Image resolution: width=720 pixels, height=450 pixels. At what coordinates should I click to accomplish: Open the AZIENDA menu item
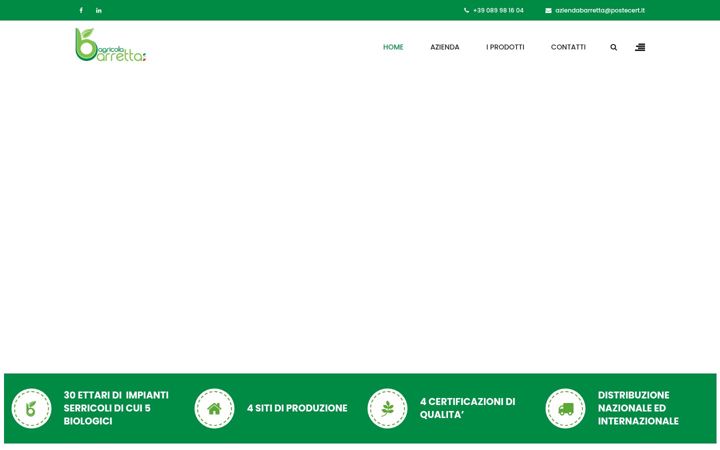pyautogui.click(x=444, y=47)
